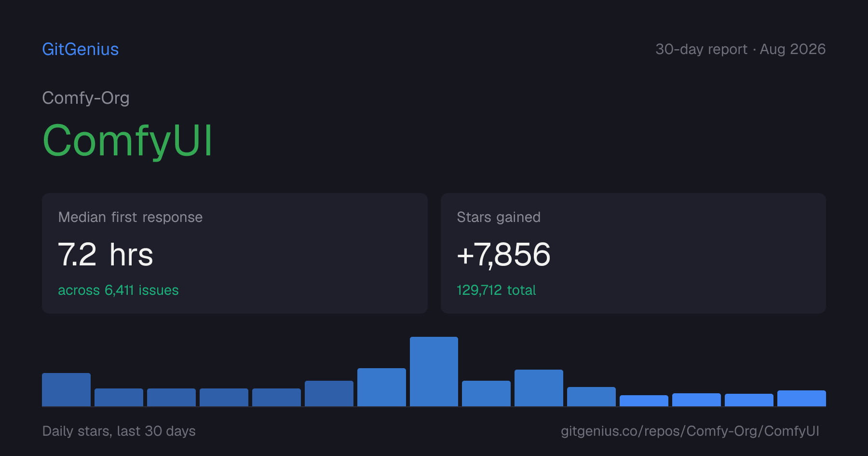Viewport: 868px width, 456px height.
Task: Click "across 6,411 issues" text
Action: 118,290
